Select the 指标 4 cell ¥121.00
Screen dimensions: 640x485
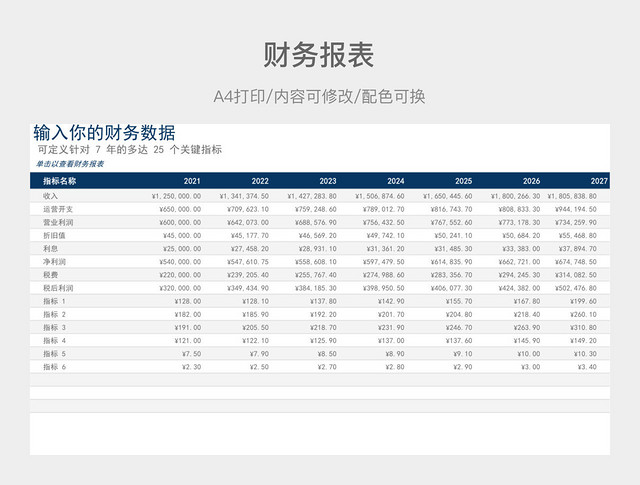[x=187, y=340]
